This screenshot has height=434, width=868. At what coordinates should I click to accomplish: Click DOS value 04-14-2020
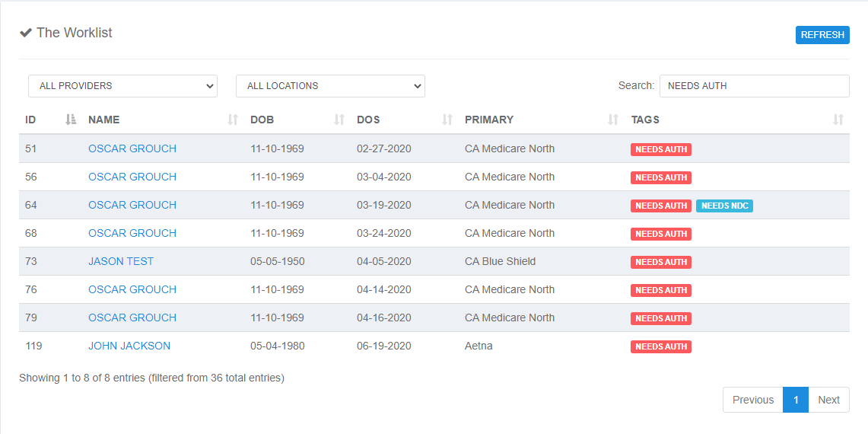pyautogui.click(x=384, y=289)
